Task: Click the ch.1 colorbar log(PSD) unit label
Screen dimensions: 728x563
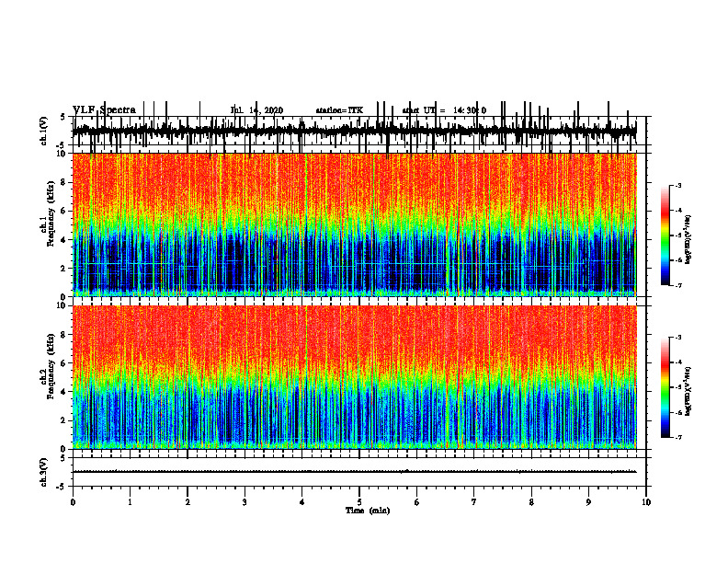Action: coord(688,240)
